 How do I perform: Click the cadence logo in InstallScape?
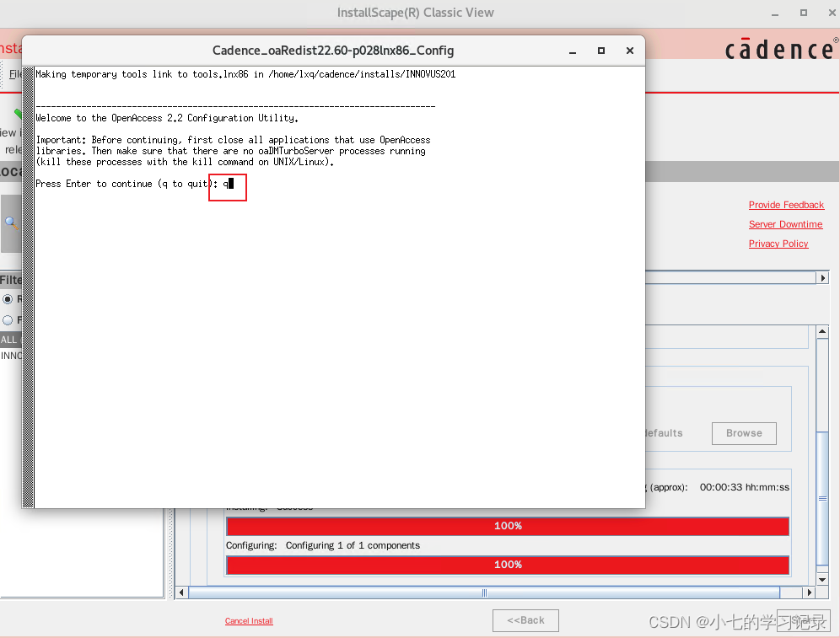point(780,49)
